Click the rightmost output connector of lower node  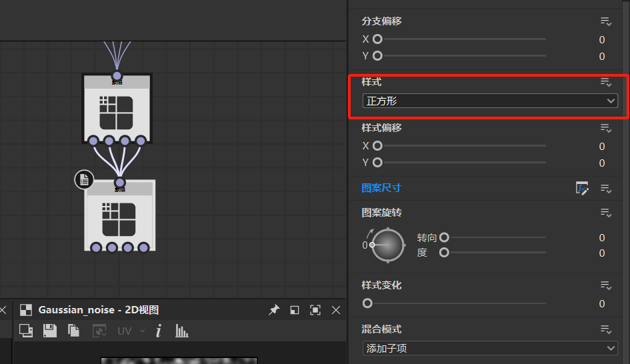[143, 247]
